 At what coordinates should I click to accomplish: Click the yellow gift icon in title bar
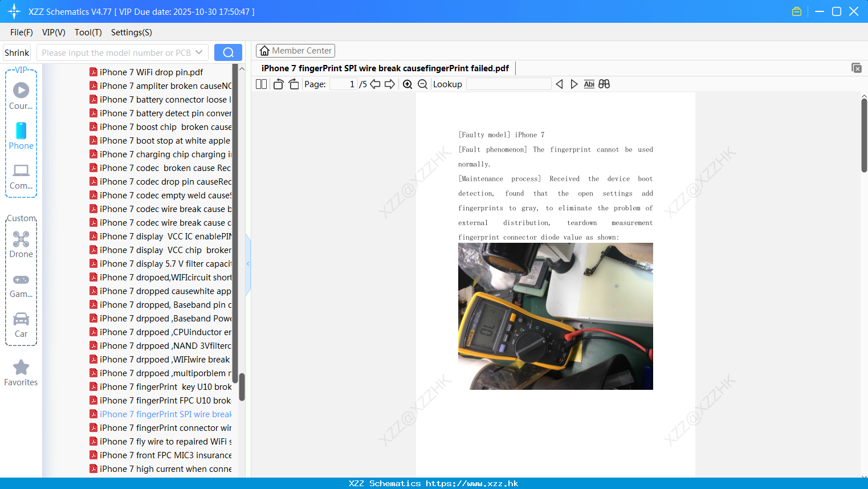(x=797, y=11)
